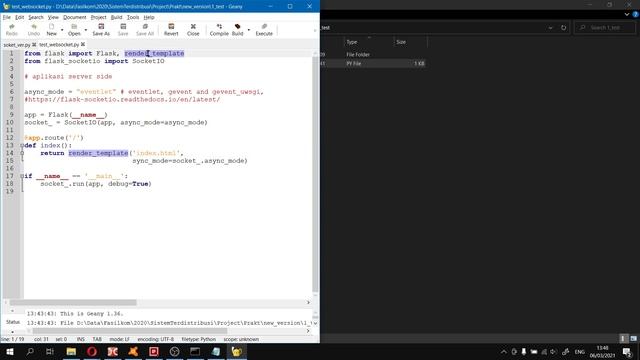This screenshot has height=360, width=640.
Task: Switch Explorer to large icons view
Action: click(x=633, y=339)
